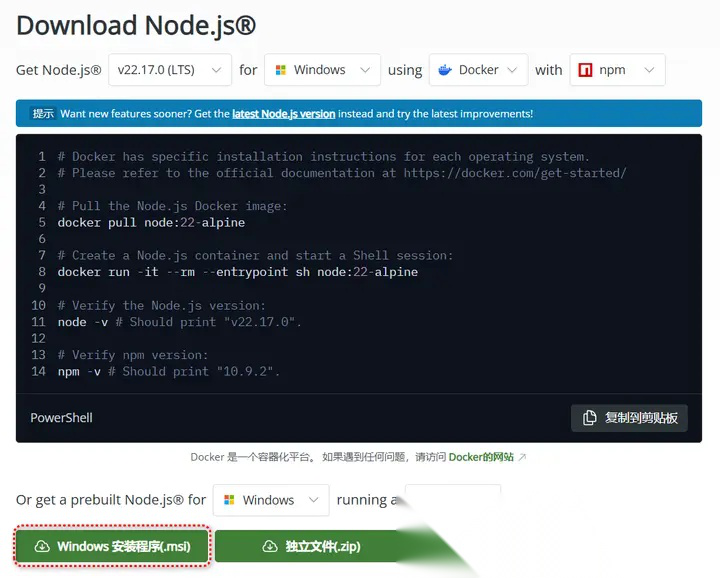Click the download cloud icon on .msi button
Screen dimensions: 720x578
[42, 546]
